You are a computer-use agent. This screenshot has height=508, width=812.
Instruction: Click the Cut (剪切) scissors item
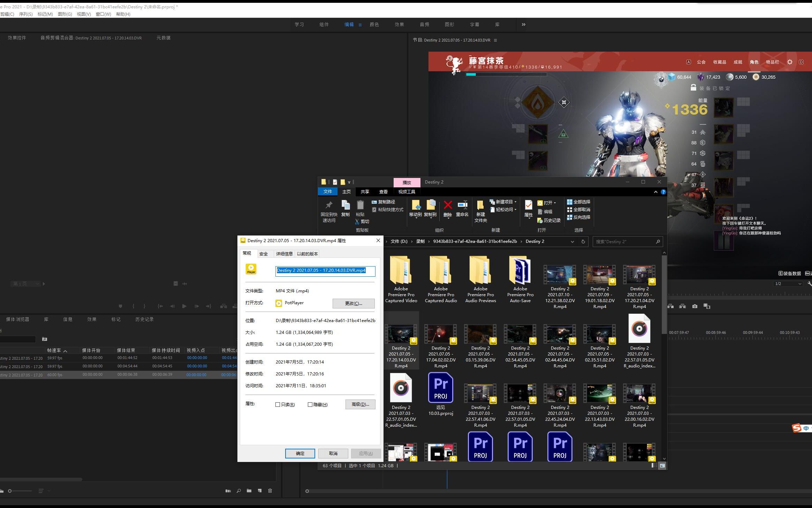point(362,222)
